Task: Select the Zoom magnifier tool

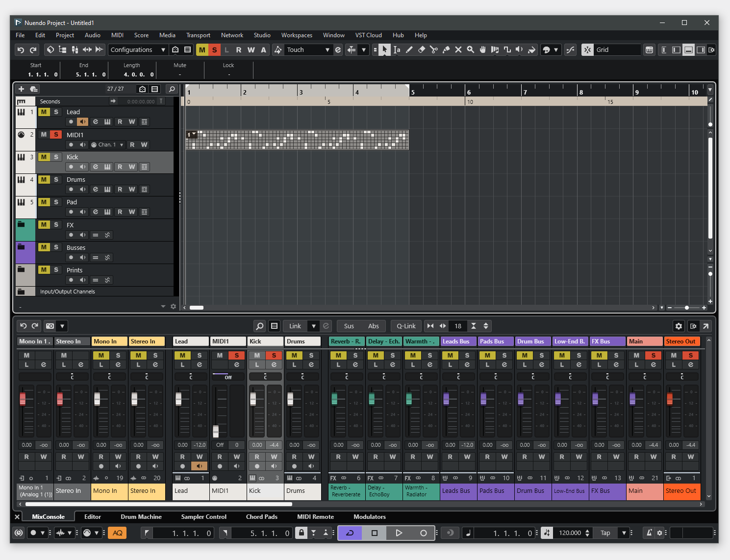Action: click(x=470, y=49)
